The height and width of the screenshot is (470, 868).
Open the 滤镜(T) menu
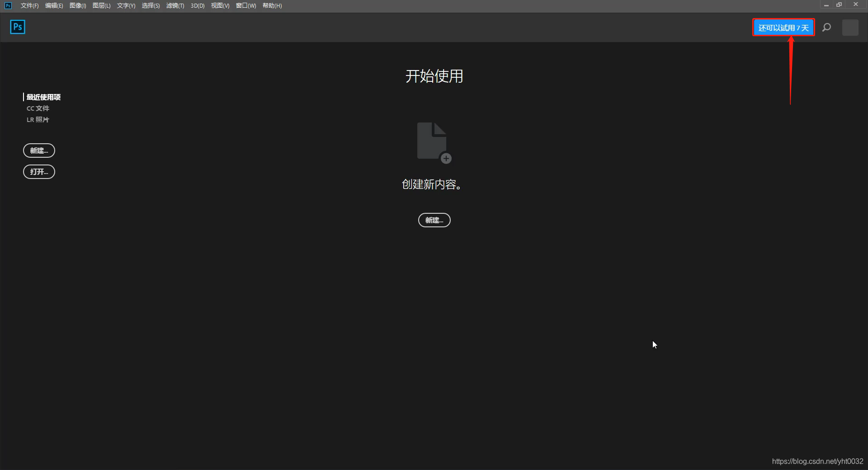coord(175,5)
